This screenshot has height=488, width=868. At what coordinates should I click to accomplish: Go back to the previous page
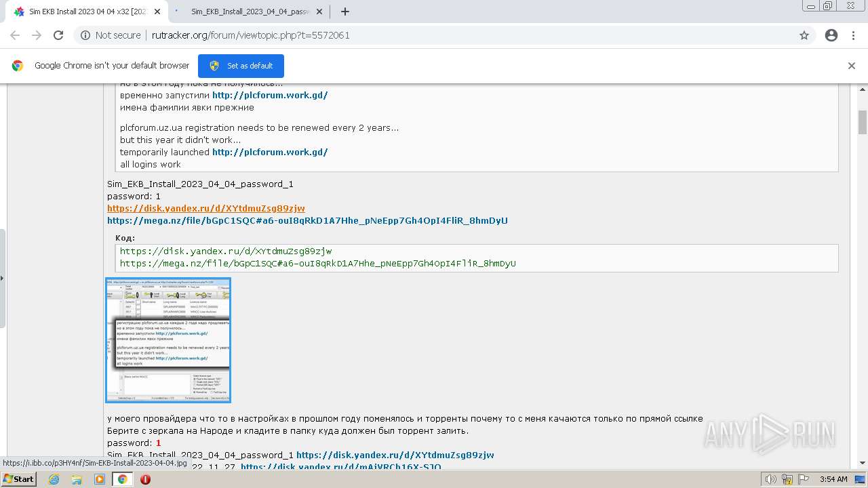pyautogui.click(x=15, y=35)
